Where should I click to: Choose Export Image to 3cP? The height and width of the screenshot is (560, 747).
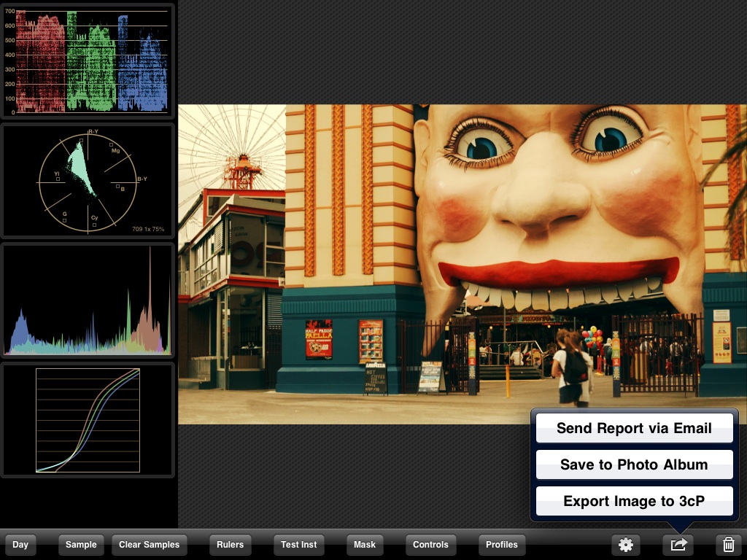tap(634, 501)
